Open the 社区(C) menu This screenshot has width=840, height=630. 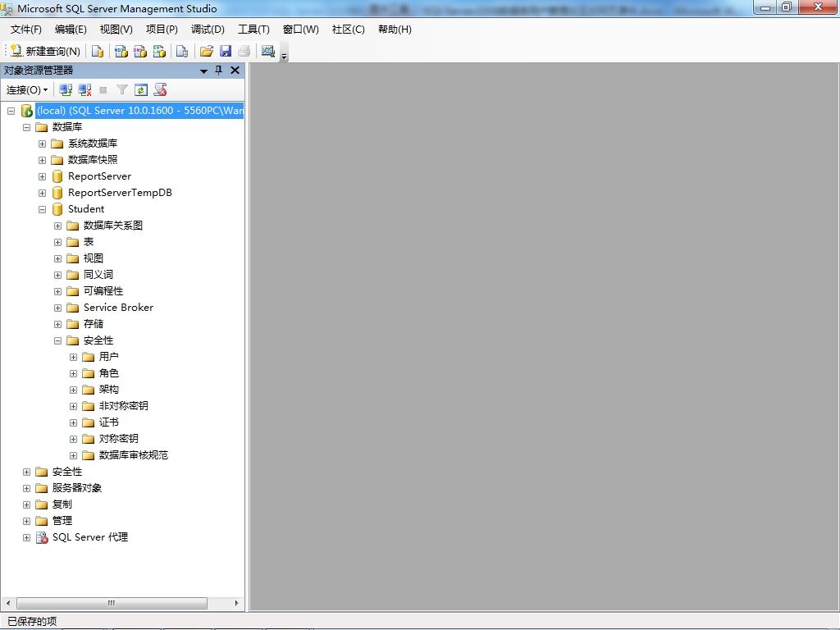click(348, 30)
